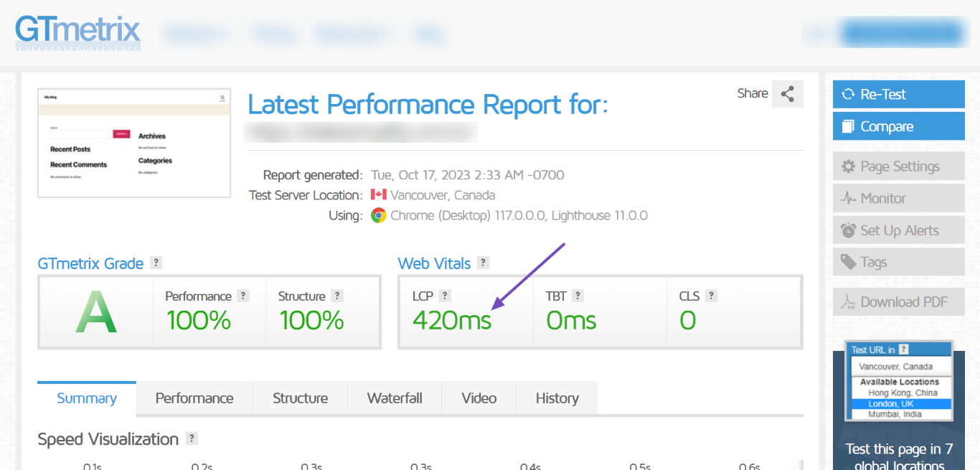
Task: Click Download PDF
Action: (899, 302)
